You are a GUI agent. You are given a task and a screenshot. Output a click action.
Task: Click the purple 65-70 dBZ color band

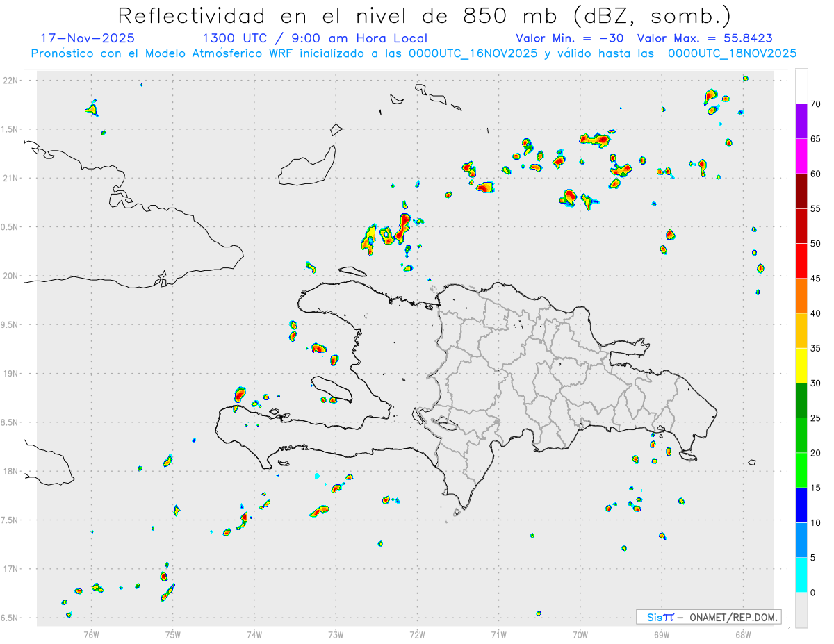click(801, 121)
